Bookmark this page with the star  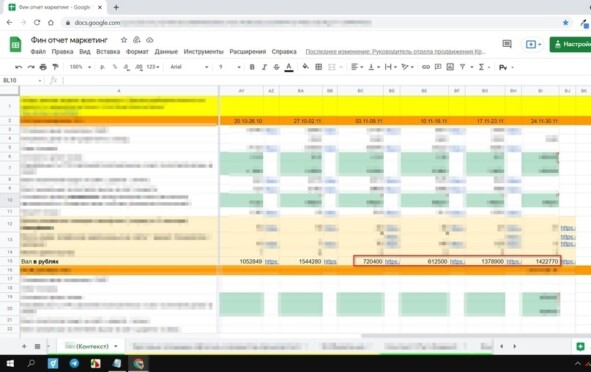click(565, 23)
